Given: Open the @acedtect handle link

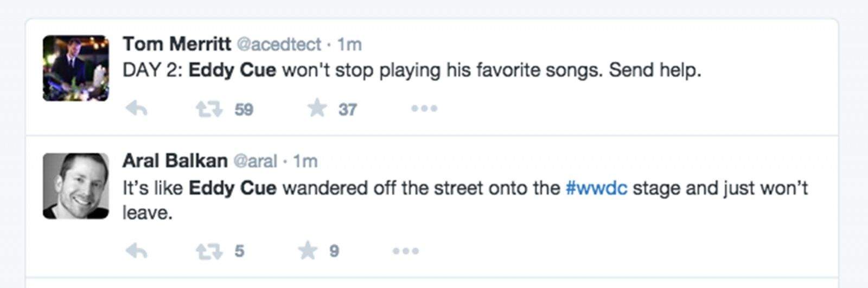Looking at the screenshot, I should click(x=279, y=44).
